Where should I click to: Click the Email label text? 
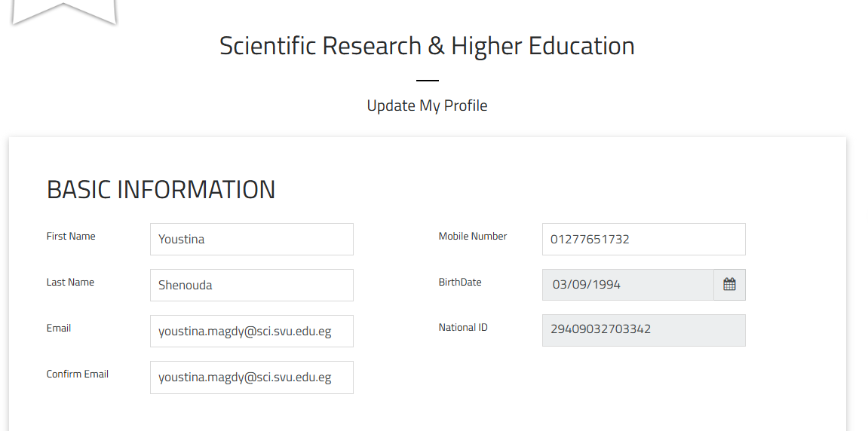point(59,329)
